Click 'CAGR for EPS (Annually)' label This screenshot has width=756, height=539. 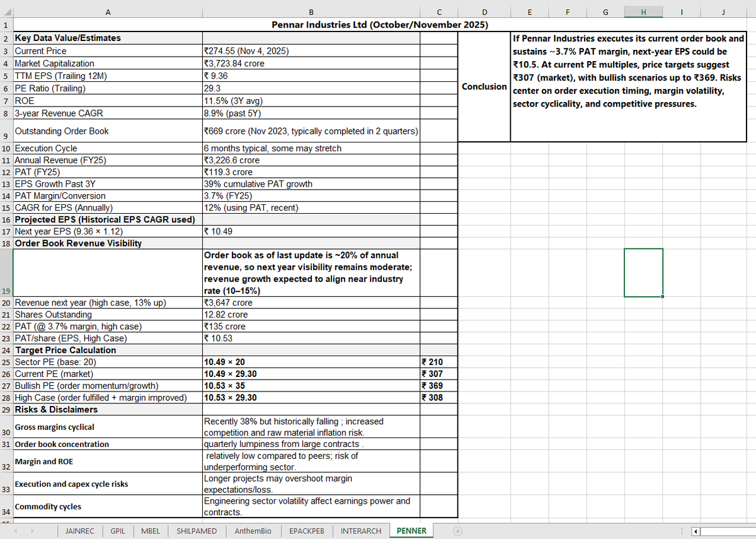[108, 207]
